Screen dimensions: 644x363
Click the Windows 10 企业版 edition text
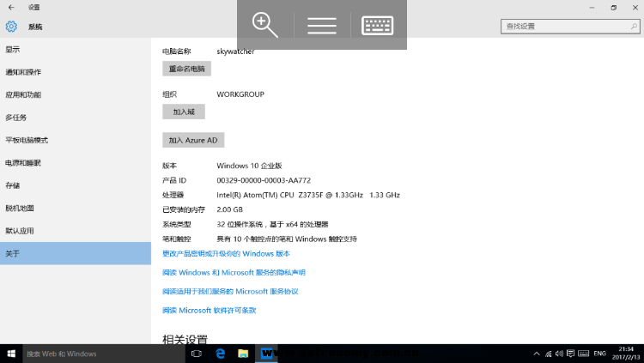(x=249, y=166)
